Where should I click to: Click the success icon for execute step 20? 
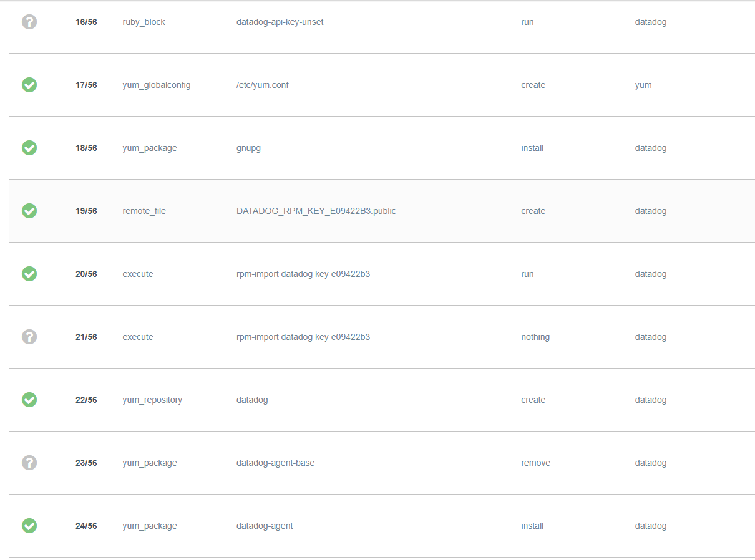click(29, 274)
